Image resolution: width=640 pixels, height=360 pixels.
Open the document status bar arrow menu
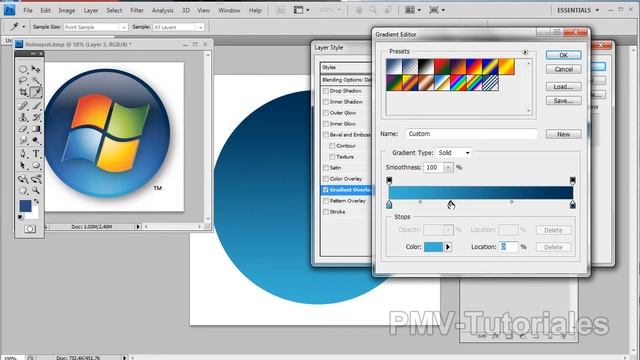[138, 227]
